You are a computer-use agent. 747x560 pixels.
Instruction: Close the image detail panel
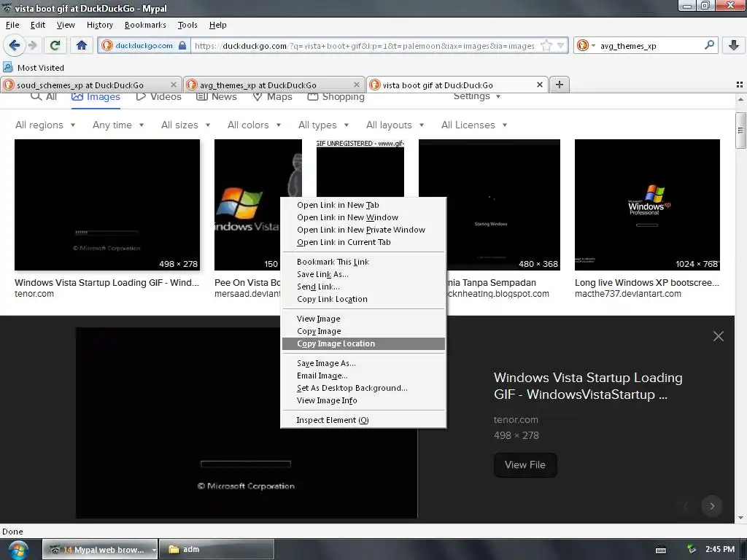click(x=719, y=336)
